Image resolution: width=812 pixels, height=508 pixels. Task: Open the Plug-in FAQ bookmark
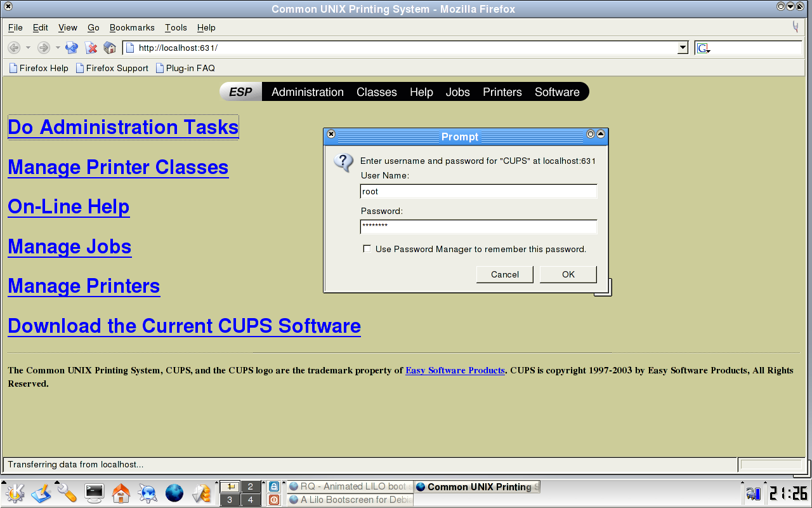185,68
